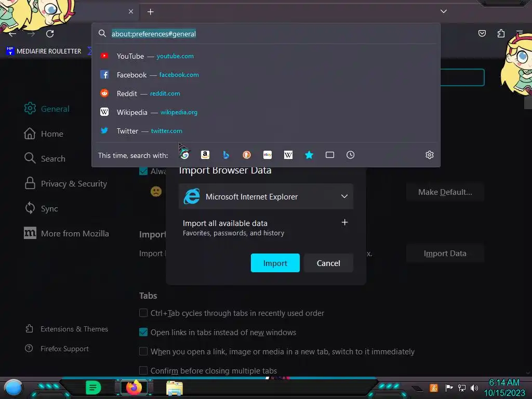Open the Pocket save icon
This screenshot has width=532, height=399.
click(x=482, y=33)
